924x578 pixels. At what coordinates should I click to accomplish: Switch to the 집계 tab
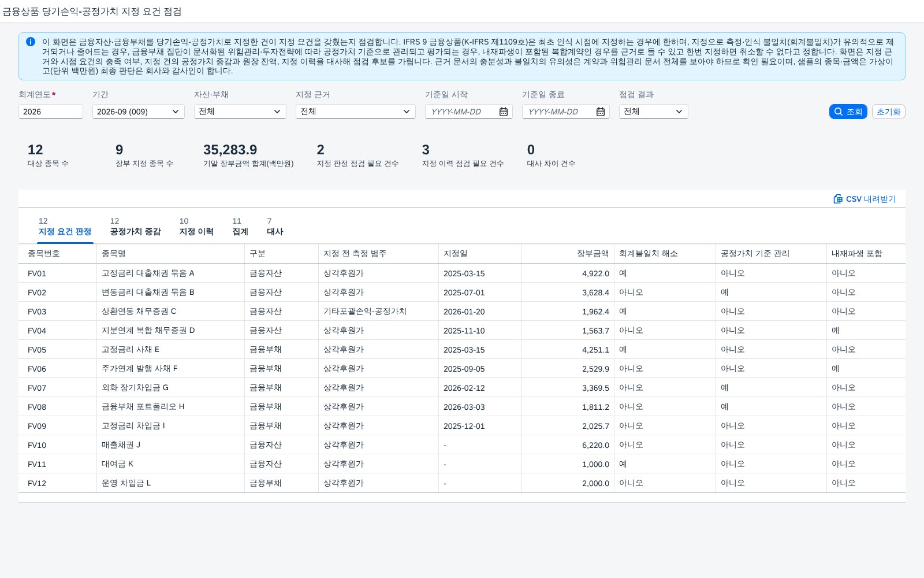click(240, 227)
